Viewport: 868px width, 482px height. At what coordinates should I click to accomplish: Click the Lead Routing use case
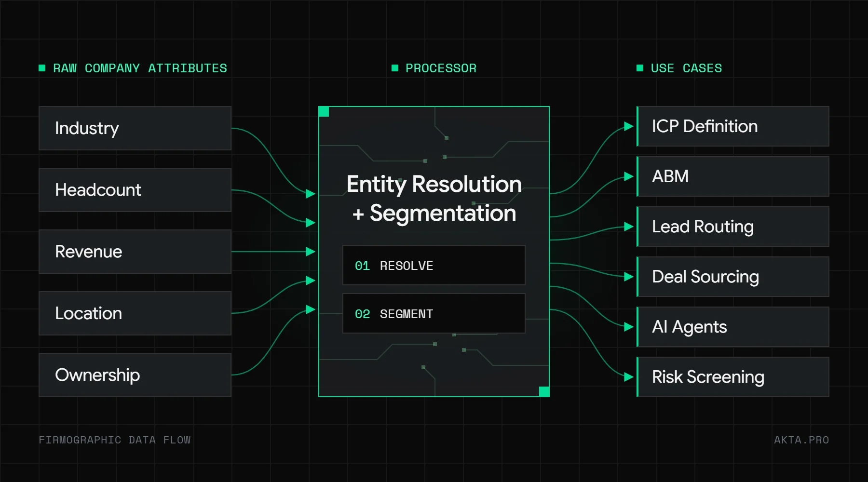(733, 227)
